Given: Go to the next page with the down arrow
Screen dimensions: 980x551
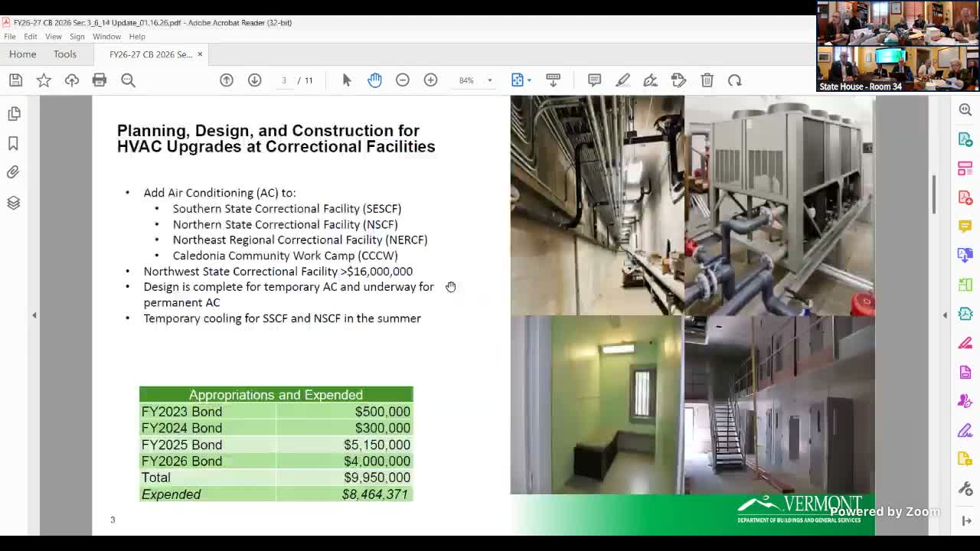Looking at the screenshot, I should 254,80.
